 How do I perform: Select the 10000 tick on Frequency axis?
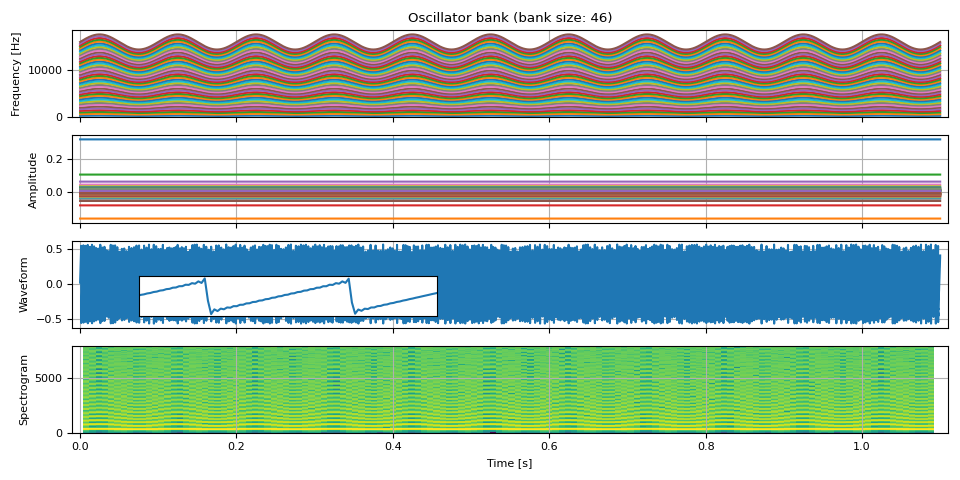[x=50, y=70]
